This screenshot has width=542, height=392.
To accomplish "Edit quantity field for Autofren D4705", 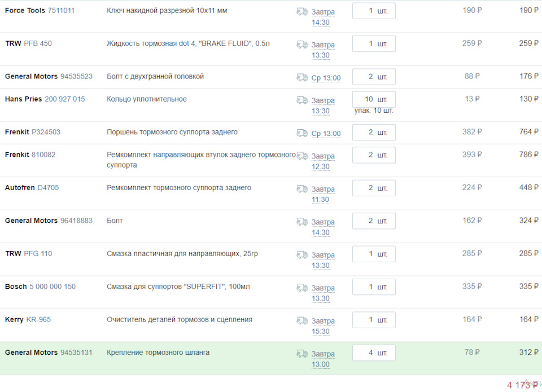I will 374,188.
